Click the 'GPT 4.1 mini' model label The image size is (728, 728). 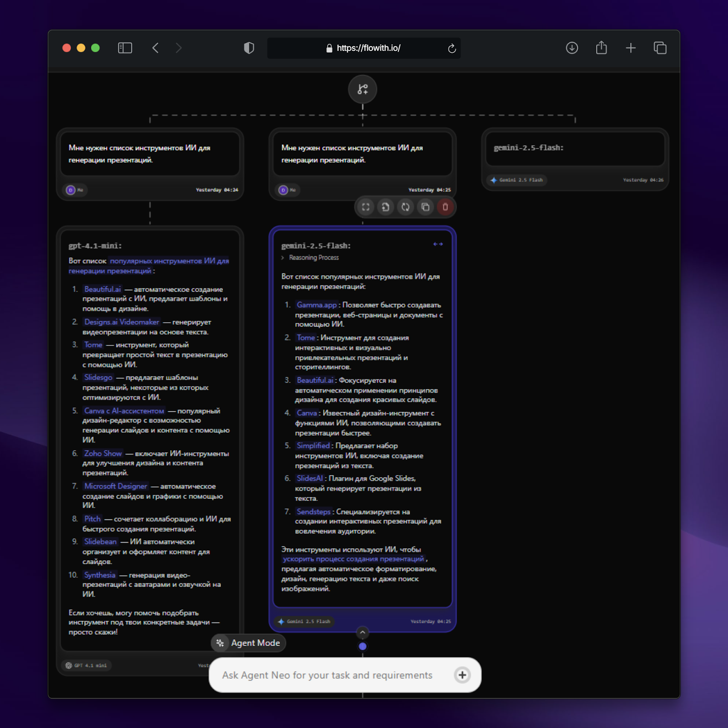pyautogui.click(x=91, y=666)
